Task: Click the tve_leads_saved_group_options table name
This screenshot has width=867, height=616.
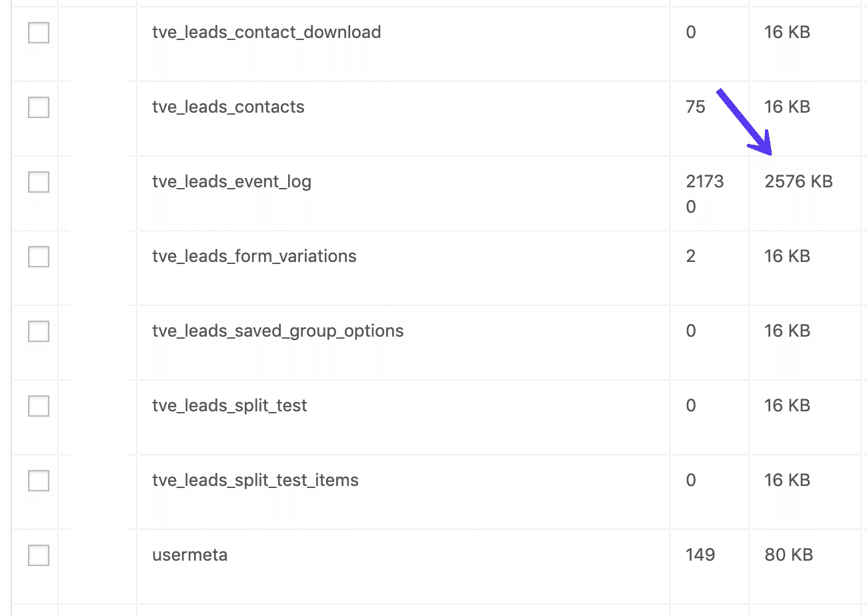Action: point(277,331)
